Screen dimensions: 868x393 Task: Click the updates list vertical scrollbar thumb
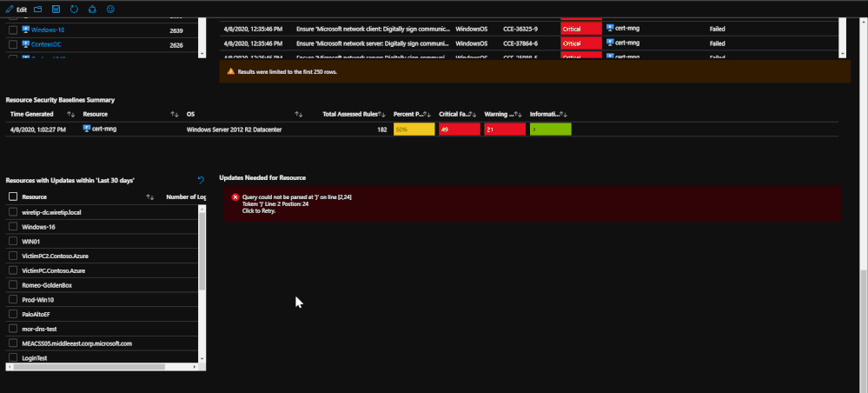click(202, 250)
